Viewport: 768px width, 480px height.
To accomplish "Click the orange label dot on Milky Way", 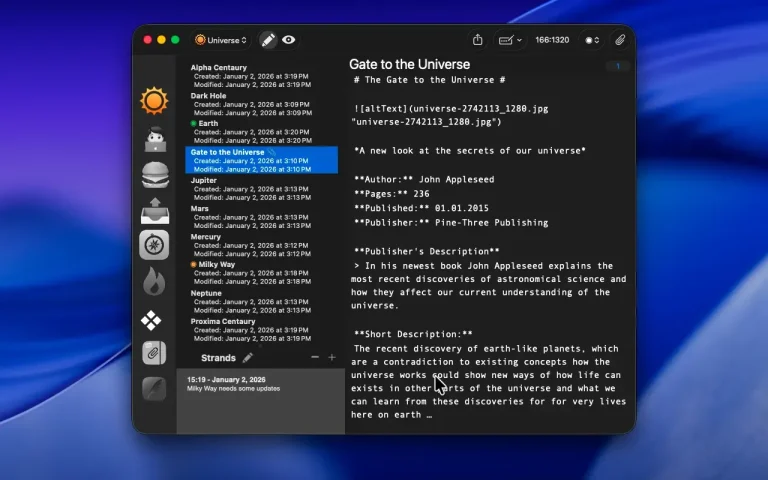I will [193, 264].
